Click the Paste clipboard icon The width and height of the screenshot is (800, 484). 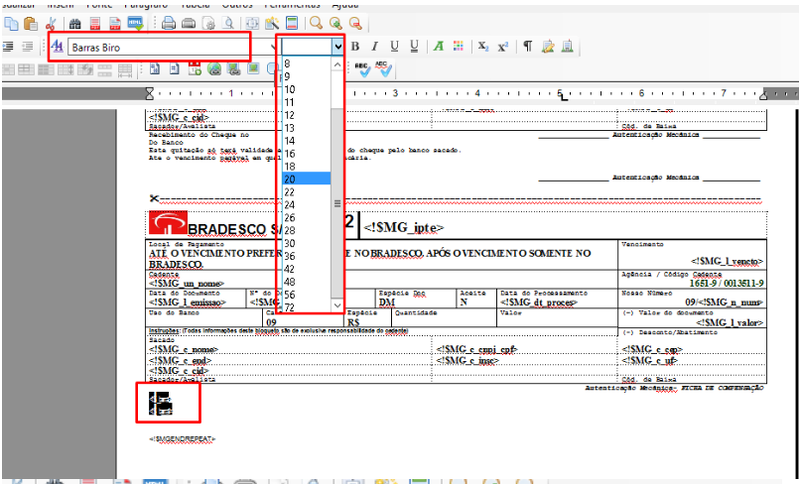(x=31, y=23)
